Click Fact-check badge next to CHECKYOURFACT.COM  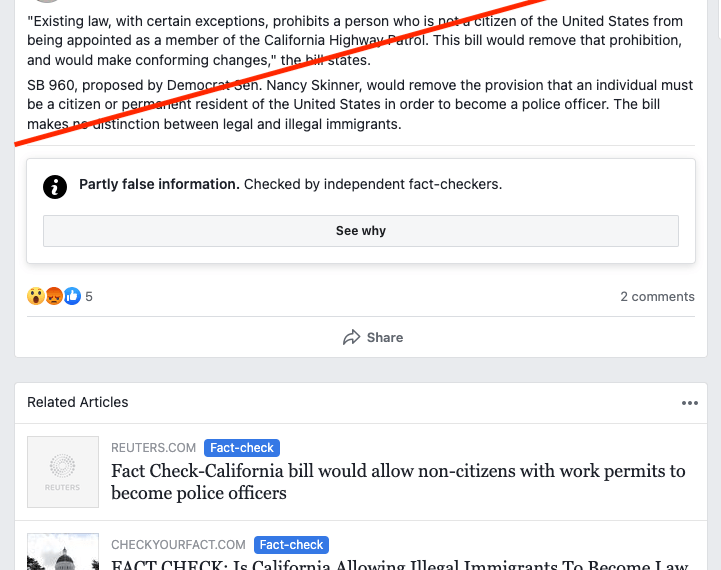pyautogui.click(x=292, y=545)
